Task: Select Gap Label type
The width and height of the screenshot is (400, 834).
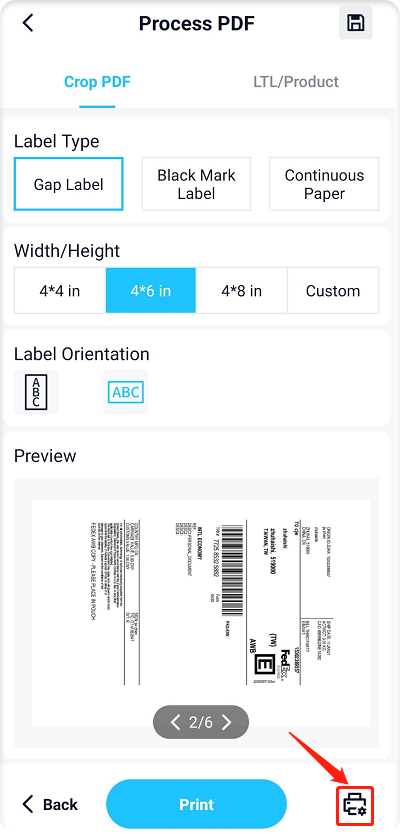Action: tap(69, 184)
